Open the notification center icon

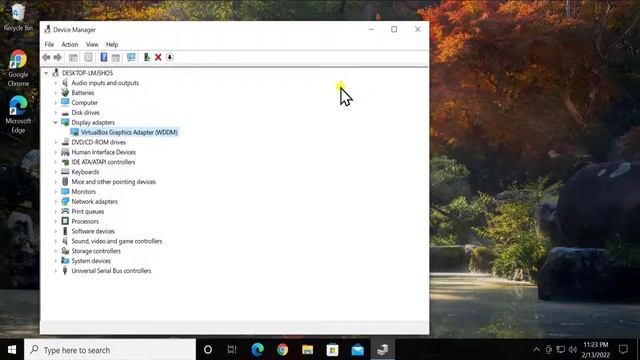(x=623, y=350)
